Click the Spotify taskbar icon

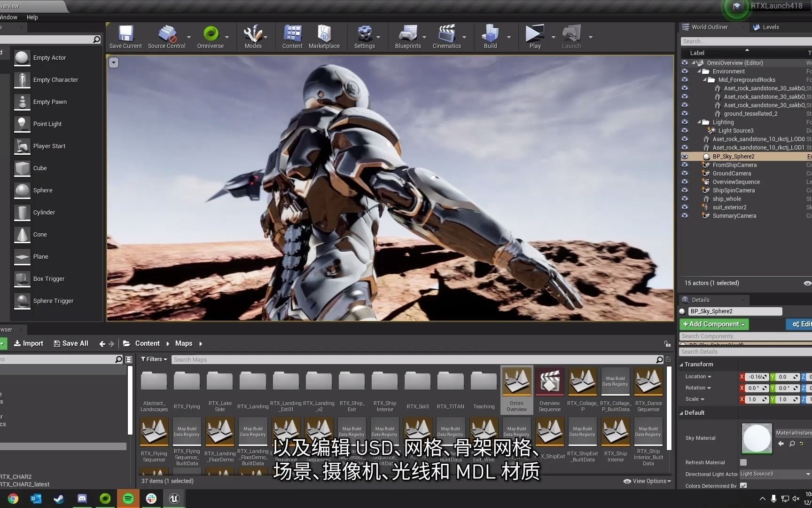pos(128,499)
